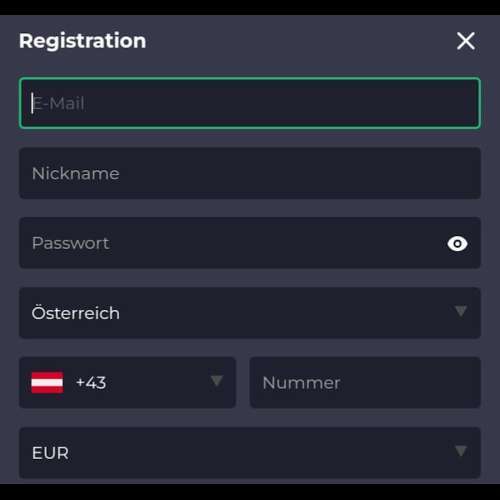Click the E-Mail placeholder text

click(x=58, y=103)
